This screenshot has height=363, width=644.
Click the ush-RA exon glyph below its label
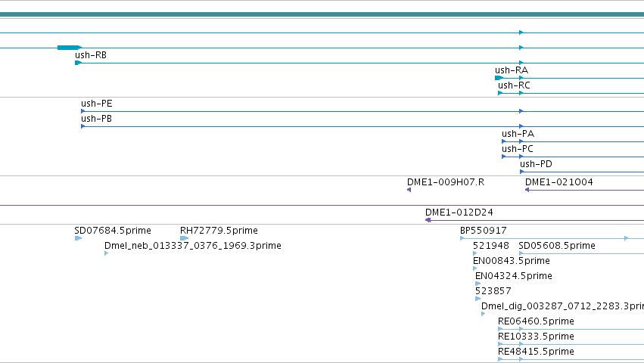coord(499,78)
